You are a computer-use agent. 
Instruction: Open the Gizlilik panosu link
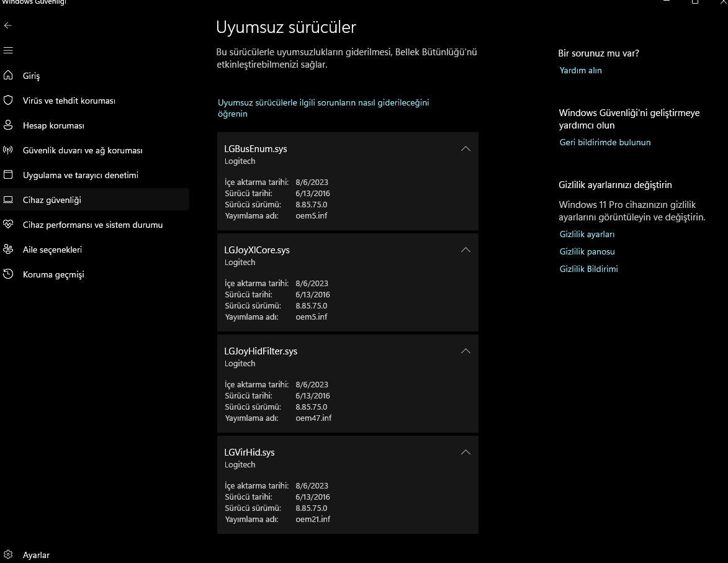click(587, 251)
